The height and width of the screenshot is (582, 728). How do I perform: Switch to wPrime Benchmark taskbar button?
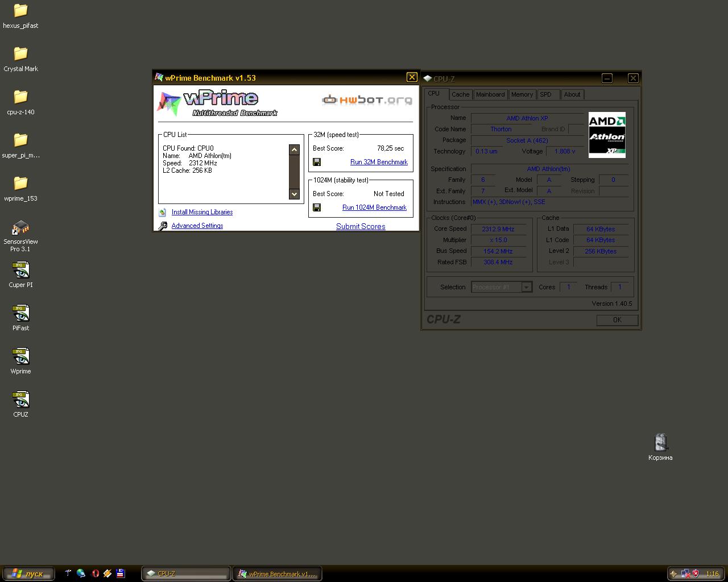(277, 573)
